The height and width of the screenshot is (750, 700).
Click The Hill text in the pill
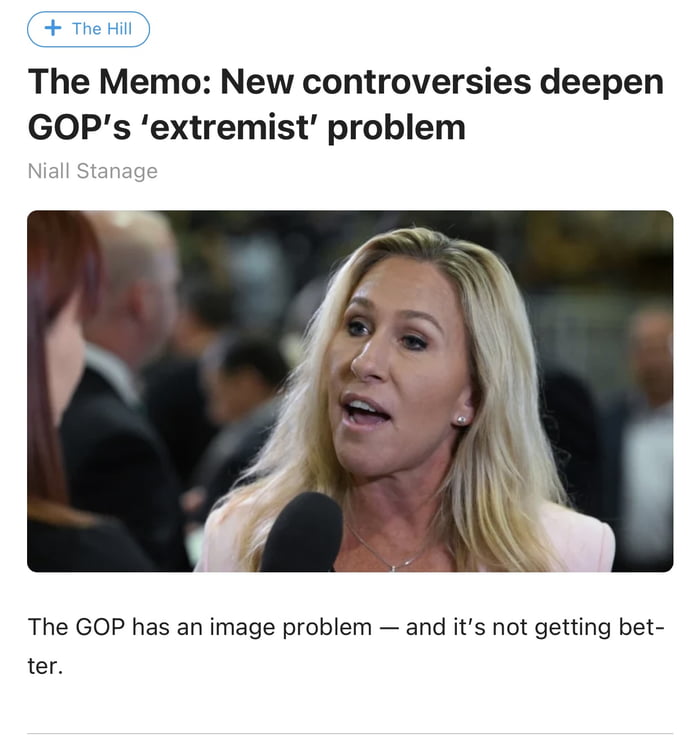click(x=102, y=29)
